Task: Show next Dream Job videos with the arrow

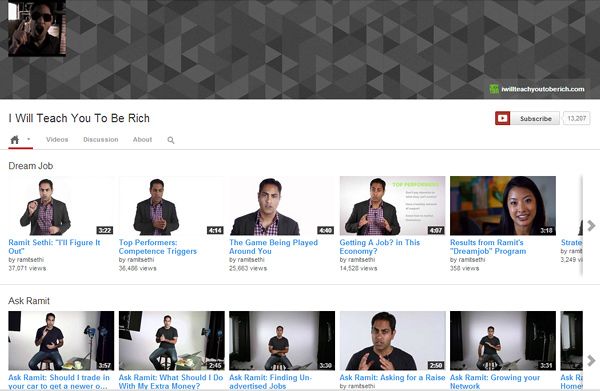Action: coord(591,225)
